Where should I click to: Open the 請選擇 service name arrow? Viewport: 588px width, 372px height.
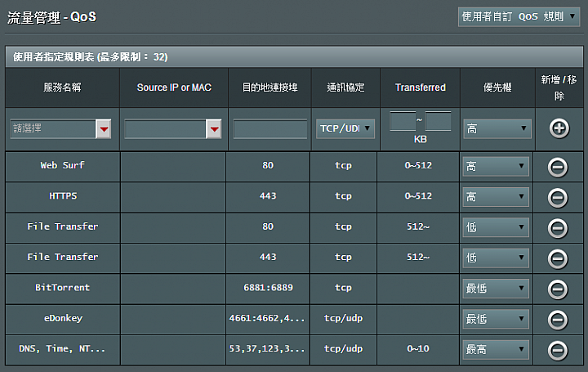(104, 129)
